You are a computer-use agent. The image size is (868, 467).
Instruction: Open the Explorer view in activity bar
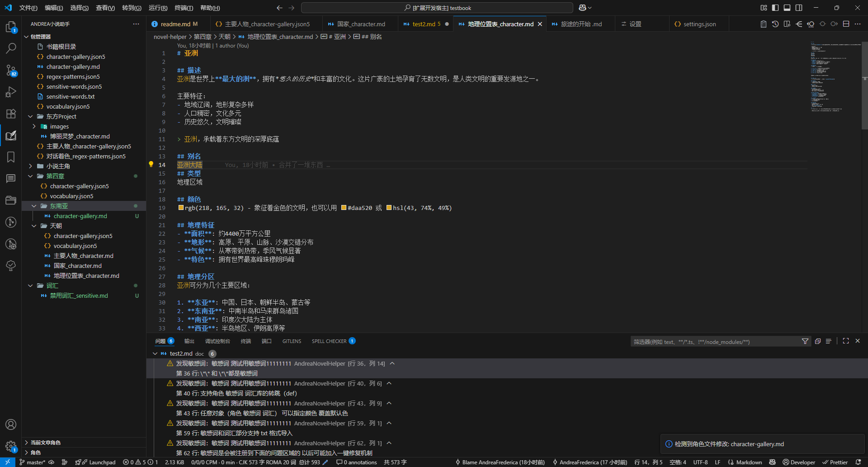pos(11,27)
